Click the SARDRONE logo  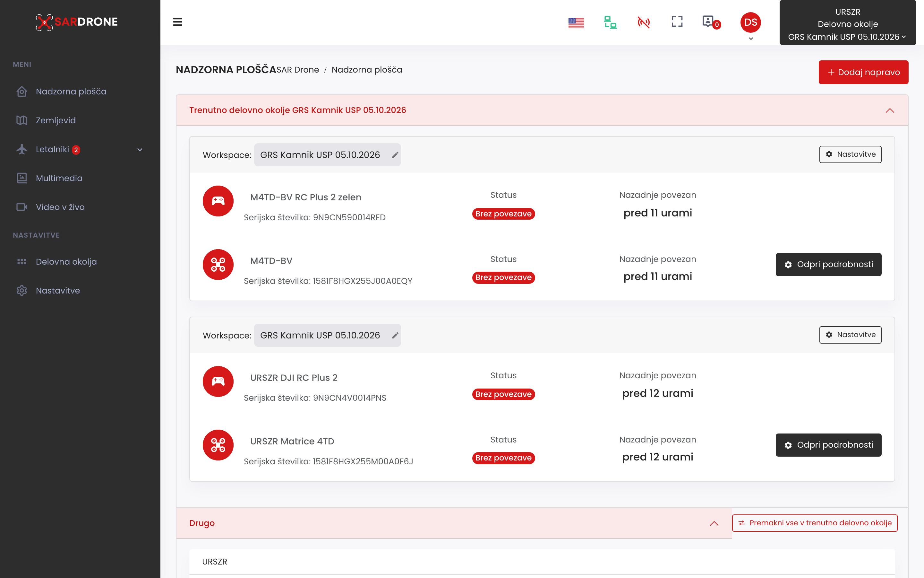coord(77,22)
